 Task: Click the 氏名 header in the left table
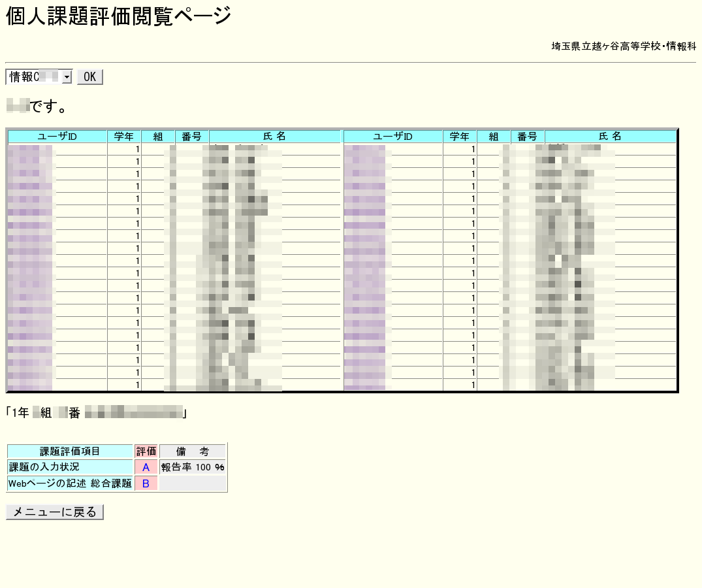[x=275, y=137]
